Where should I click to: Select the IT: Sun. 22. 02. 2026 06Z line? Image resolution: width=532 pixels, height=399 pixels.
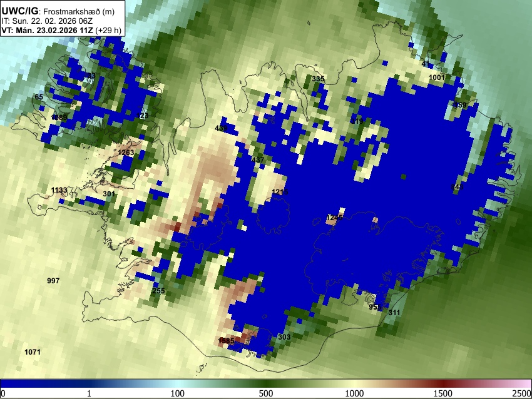click(47, 21)
